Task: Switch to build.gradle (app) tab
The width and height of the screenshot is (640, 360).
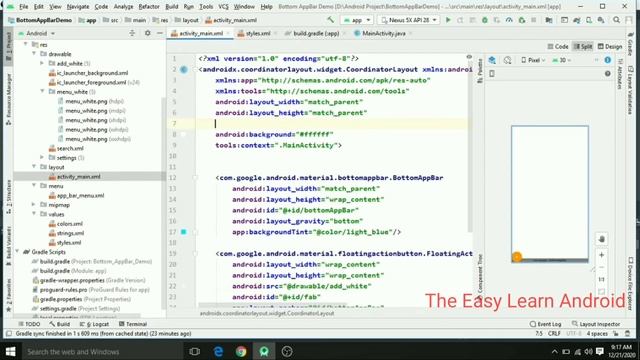Action: [x=316, y=33]
